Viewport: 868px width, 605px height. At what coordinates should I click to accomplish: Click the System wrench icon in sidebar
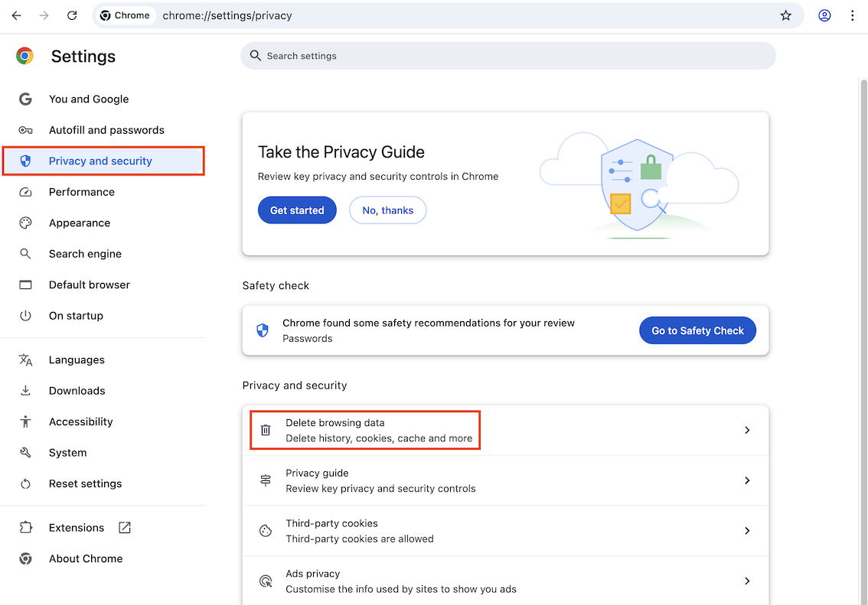click(x=25, y=452)
